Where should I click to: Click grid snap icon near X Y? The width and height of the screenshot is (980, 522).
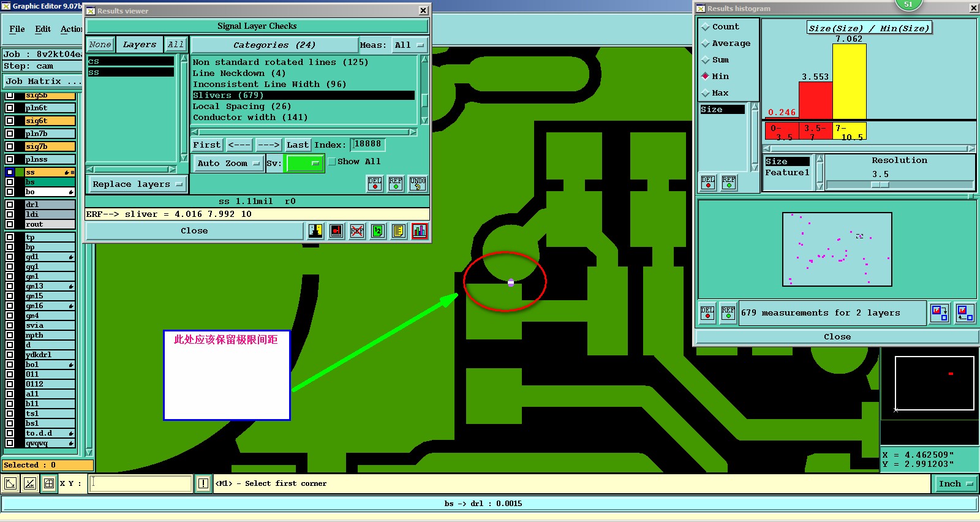49,484
